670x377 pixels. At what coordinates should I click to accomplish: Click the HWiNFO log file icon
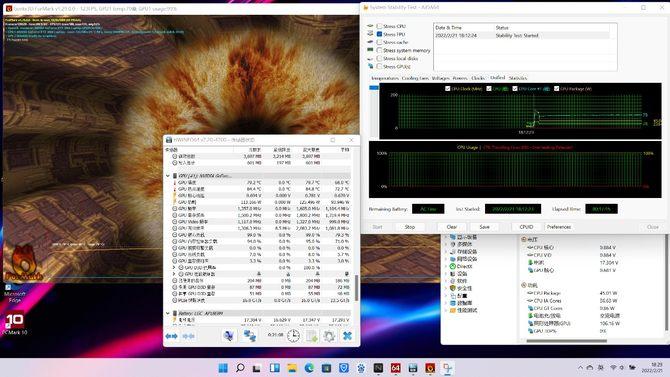click(x=311, y=336)
